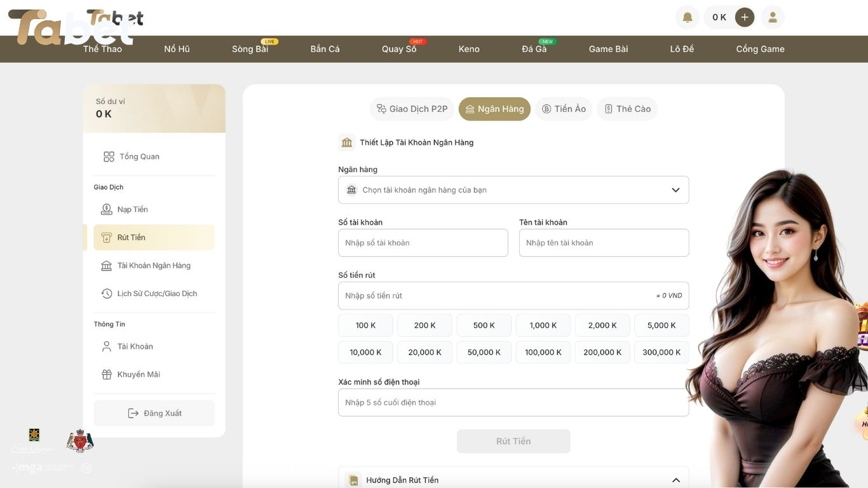Image resolution: width=868 pixels, height=488 pixels.
Task: Open the Sòng Bài menu item
Action: point(250,49)
